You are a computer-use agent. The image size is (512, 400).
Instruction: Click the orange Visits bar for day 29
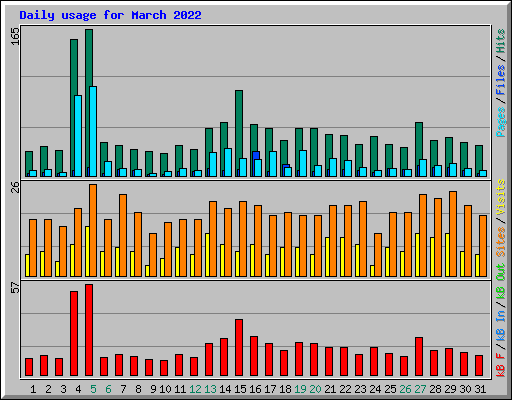pos(453,234)
